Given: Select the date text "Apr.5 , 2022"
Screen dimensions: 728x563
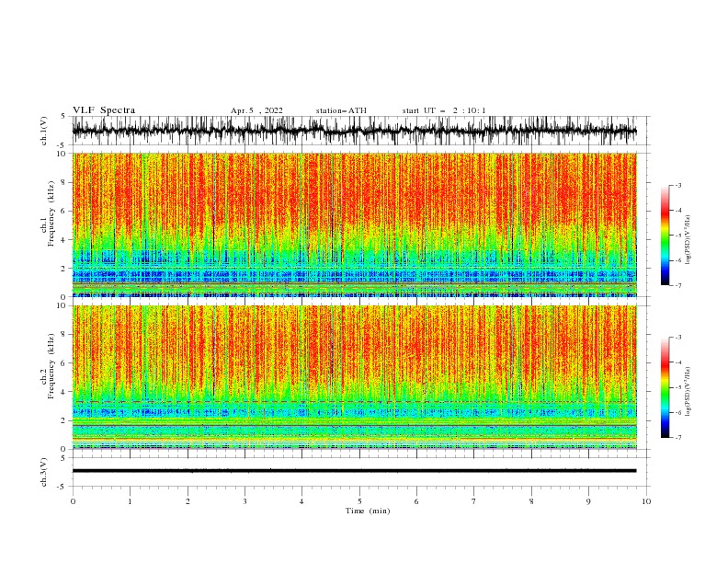Looking at the screenshot, I should (256, 110).
